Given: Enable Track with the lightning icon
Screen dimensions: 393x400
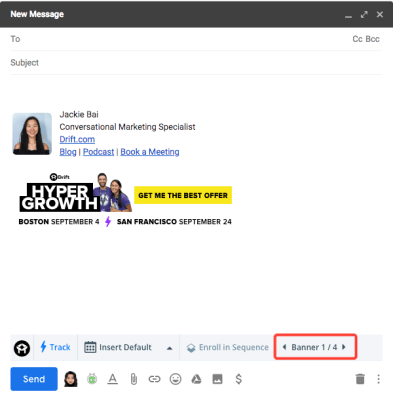Looking at the screenshot, I should click(x=55, y=347).
